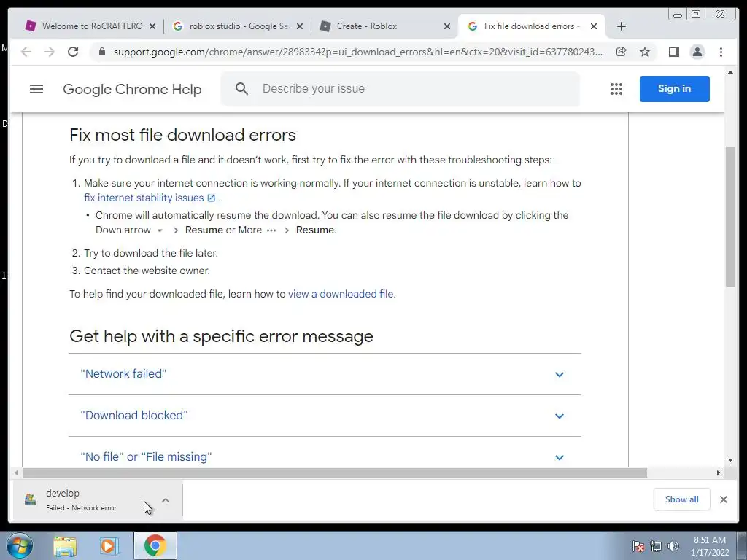
Task: Click the Chrome taskbar icon
Action: point(155,546)
